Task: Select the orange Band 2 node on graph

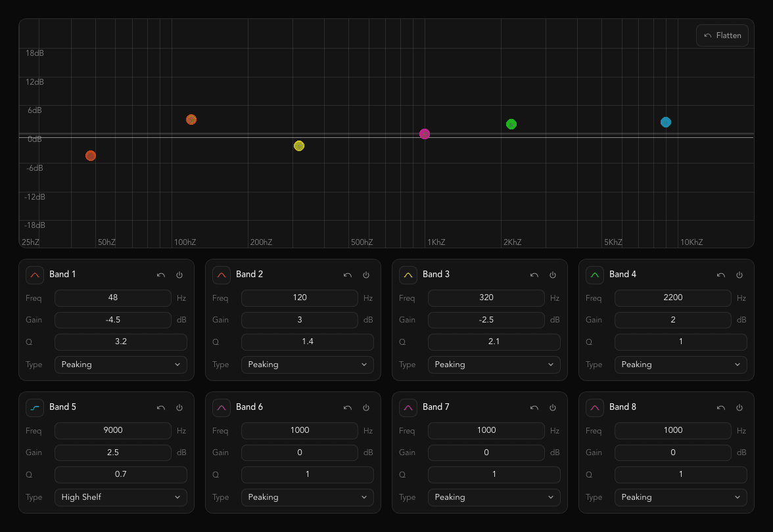Action: click(191, 120)
